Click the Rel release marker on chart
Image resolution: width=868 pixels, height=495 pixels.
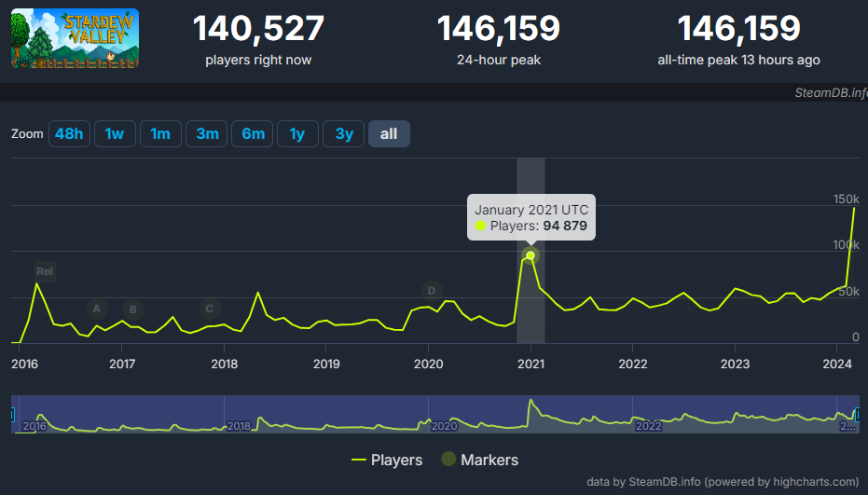point(45,271)
